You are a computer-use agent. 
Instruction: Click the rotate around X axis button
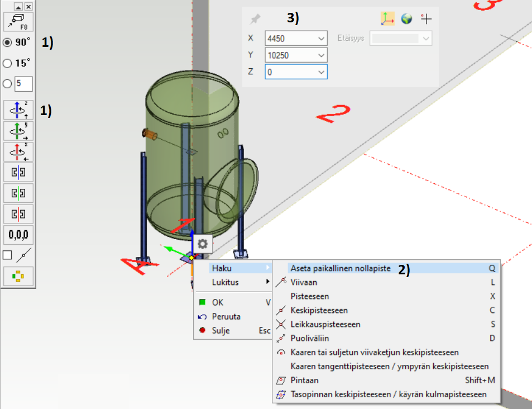(18, 151)
